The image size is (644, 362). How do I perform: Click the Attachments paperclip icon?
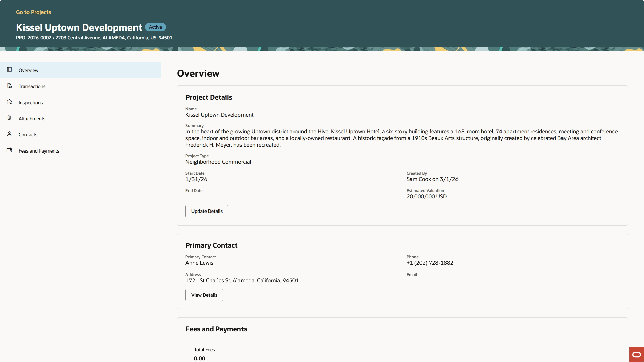9,118
